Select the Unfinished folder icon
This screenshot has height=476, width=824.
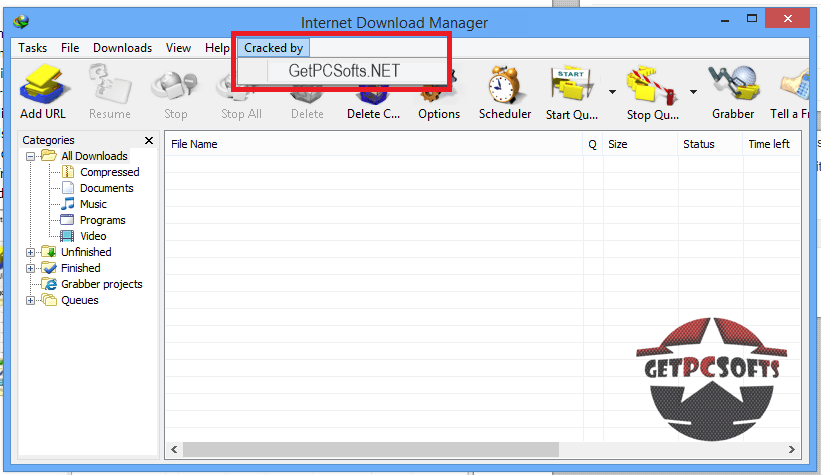(x=49, y=252)
